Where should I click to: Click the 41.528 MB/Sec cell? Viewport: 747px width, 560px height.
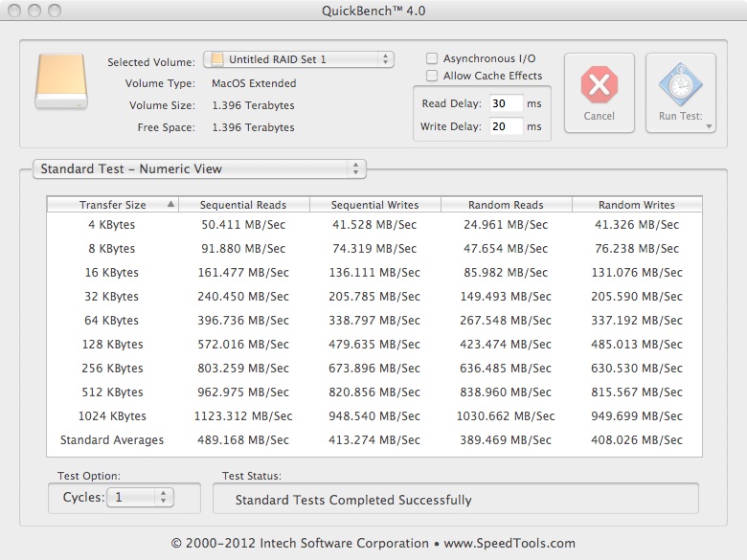click(x=374, y=225)
